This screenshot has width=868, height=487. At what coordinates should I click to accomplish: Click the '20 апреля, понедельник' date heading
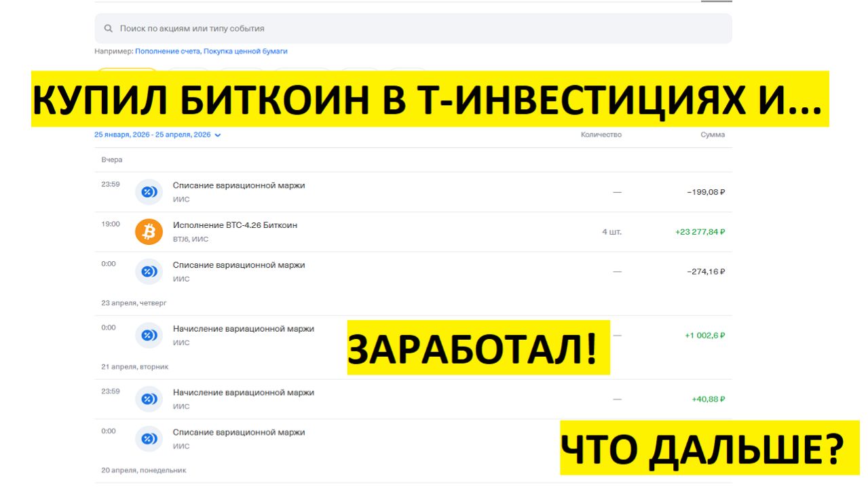(x=144, y=470)
